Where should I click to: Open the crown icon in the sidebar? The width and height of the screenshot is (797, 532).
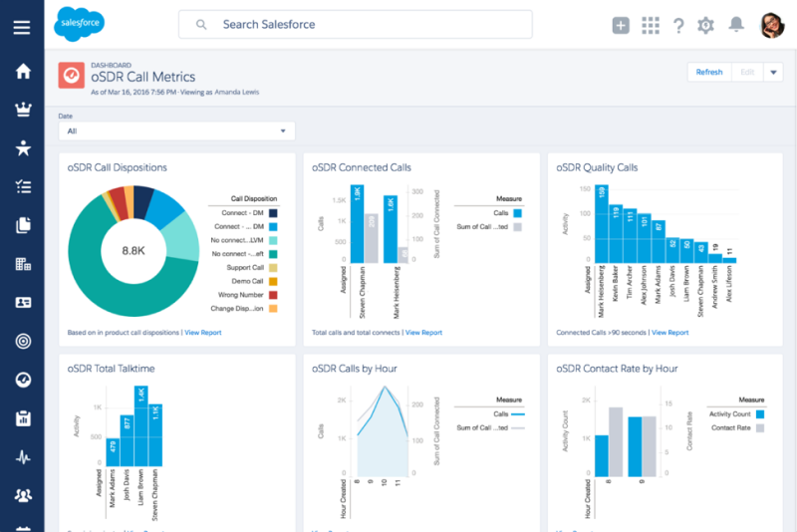coord(23,110)
